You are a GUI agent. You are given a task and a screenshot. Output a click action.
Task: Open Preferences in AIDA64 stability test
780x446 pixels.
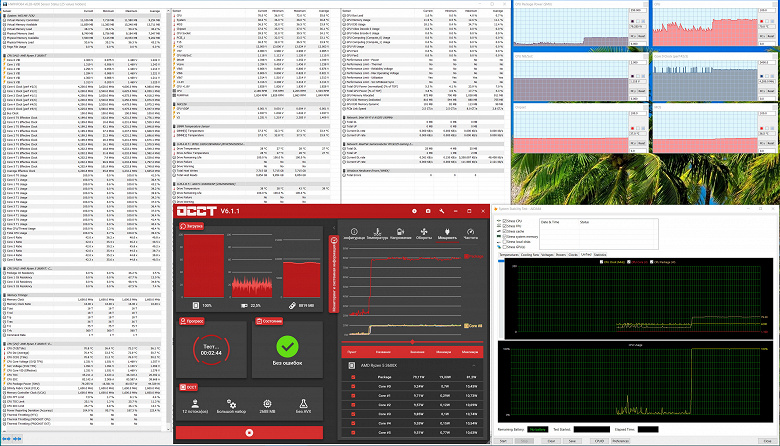click(x=620, y=441)
